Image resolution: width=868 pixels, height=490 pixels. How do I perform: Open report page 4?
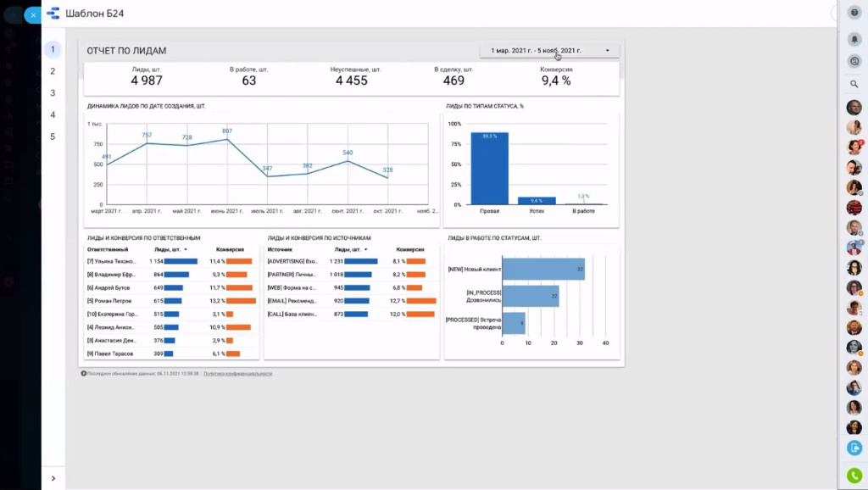[x=53, y=114]
